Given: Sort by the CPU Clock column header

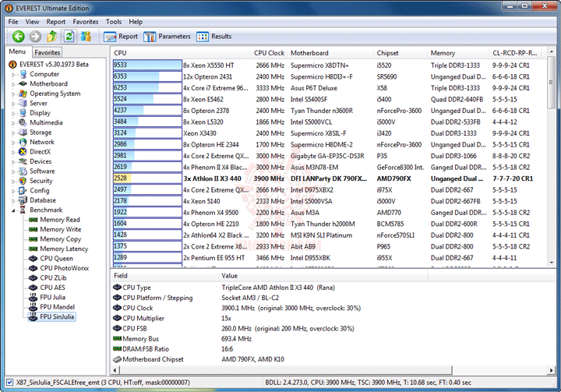Looking at the screenshot, I should 269,53.
